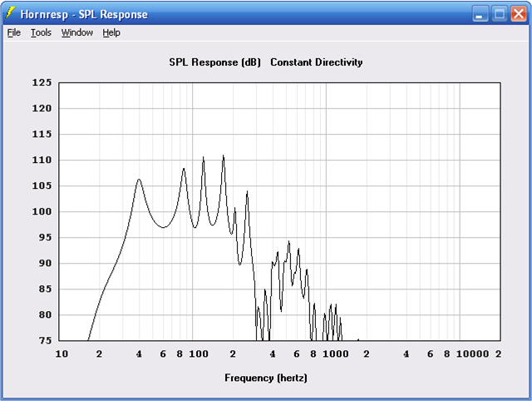Click the Hornresp - SPL Response title bar
This screenshot has height=401, width=532.
pyautogui.click(x=266, y=14)
